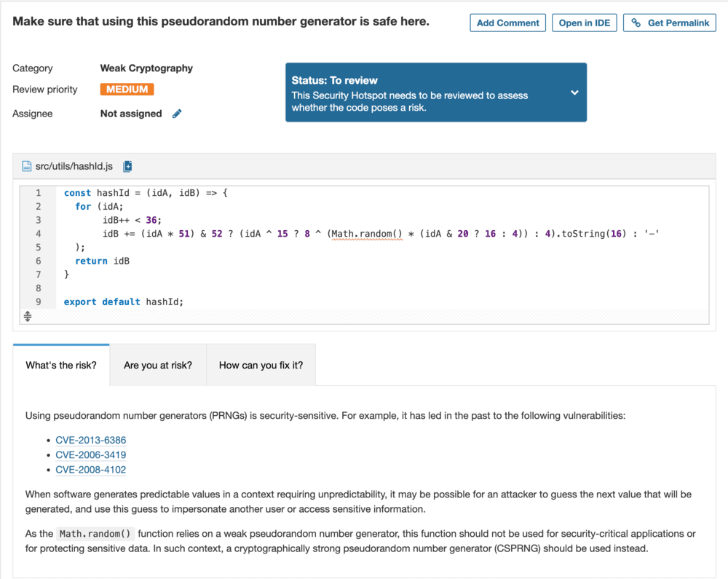This screenshot has width=728, height=579.
Task: Open the CVE-2008-4102 reference
Action: pos(90,470)
